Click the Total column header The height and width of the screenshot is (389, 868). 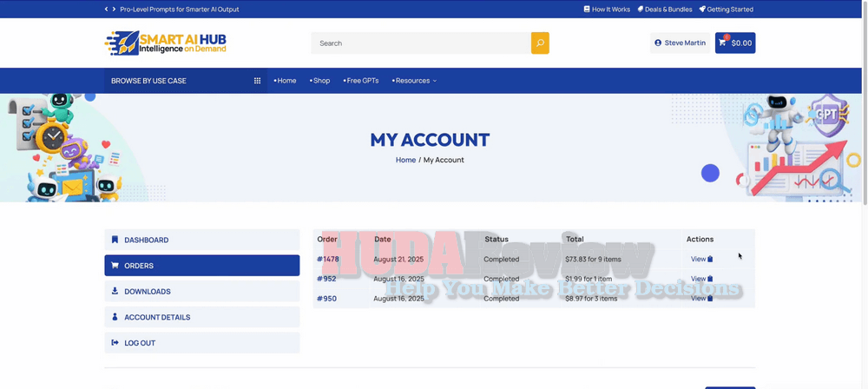click(575, 240)
